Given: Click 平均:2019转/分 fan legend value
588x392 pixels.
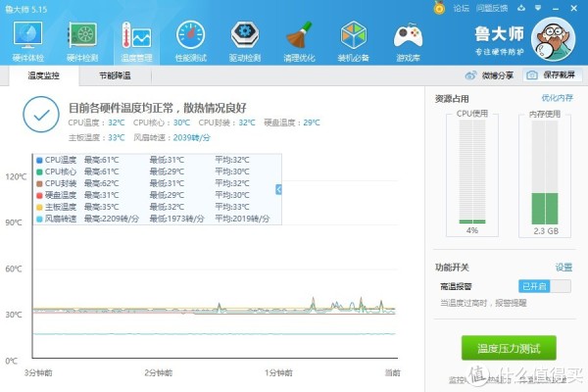Looking at the screenshot, I should pos(242,219).
